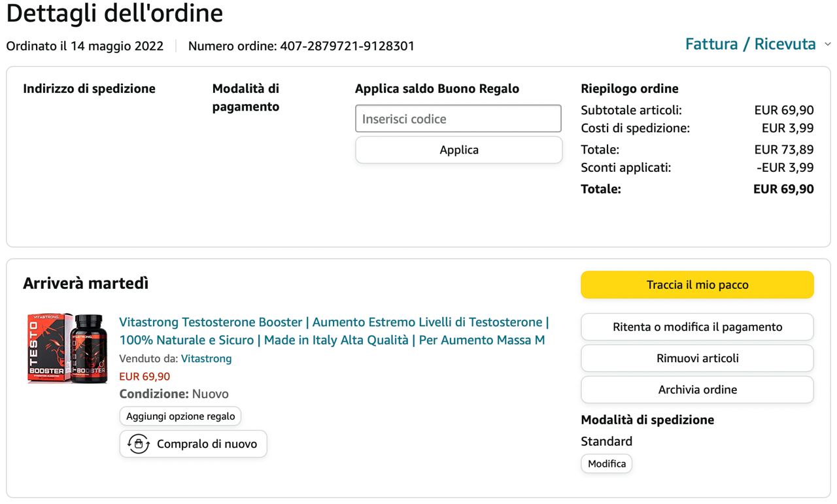The width and height of the screenshot is (837, 504).
Task: Visit the Vitastrong seller link
Action: point(206,358)
